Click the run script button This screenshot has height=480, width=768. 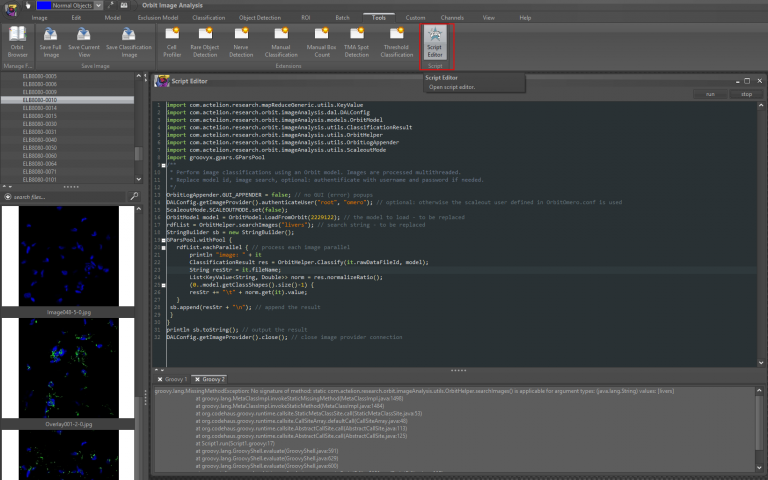[710, 94]
